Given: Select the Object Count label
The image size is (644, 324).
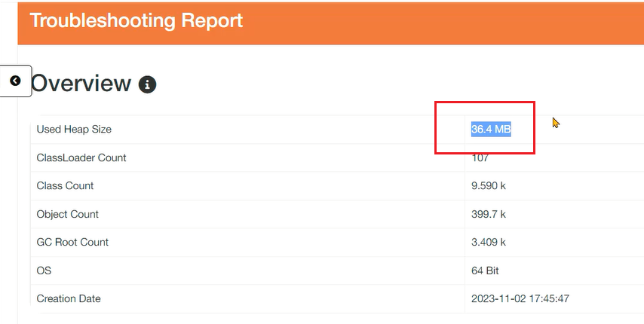Looking at the screenshot, I should [x=68, y=215].
